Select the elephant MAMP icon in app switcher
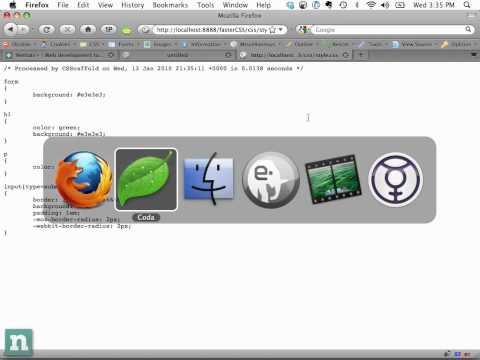Image resolution: width=480 pixels, height=360 pixels. [271, 180]
